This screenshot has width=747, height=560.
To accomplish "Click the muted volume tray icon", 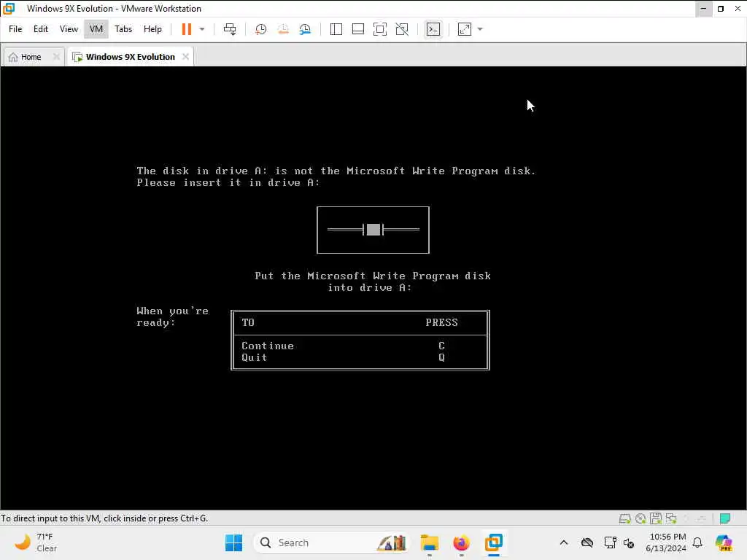I will coord(629,542).
